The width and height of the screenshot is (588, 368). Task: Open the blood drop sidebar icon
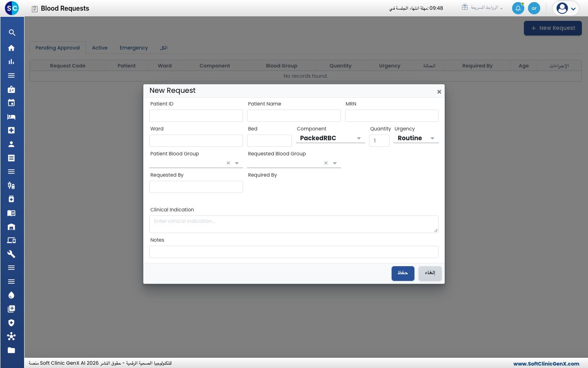click(11, 295)
